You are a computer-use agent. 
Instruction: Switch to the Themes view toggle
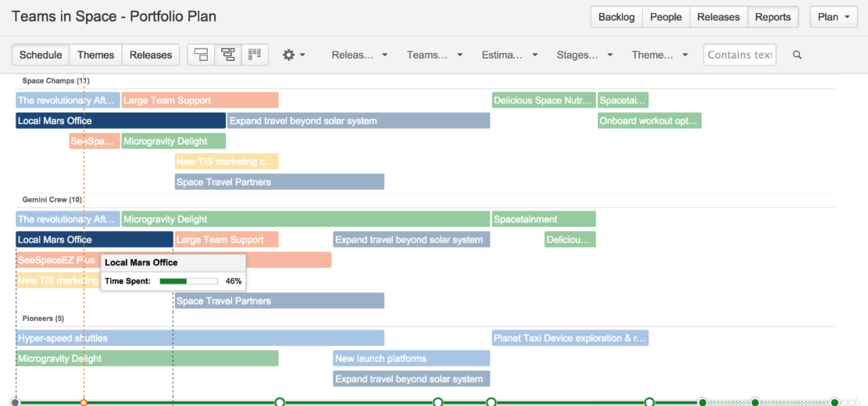point(95,55)
